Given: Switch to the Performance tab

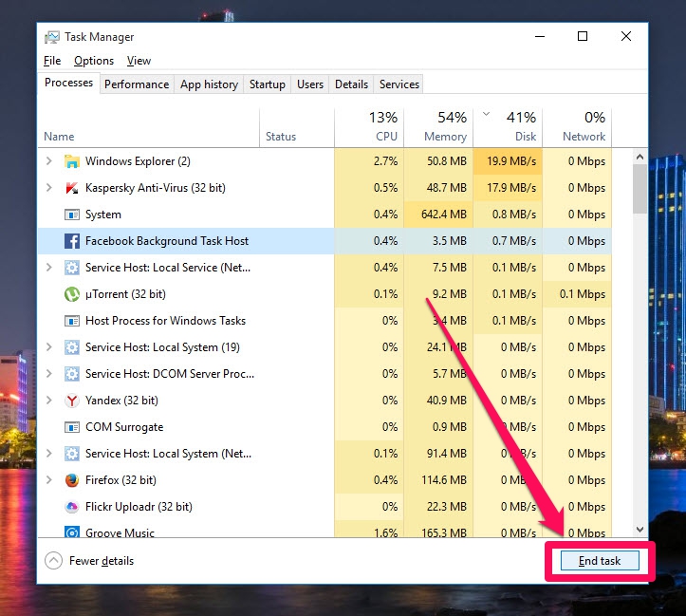Looking at the screenshot, I should (137, 84).
